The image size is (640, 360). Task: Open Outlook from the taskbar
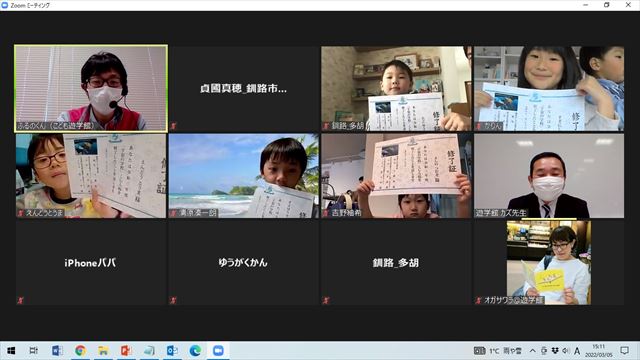172,351
